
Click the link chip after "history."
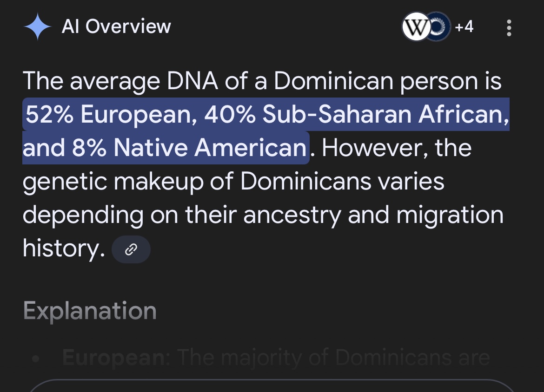(x=131, y=250)
